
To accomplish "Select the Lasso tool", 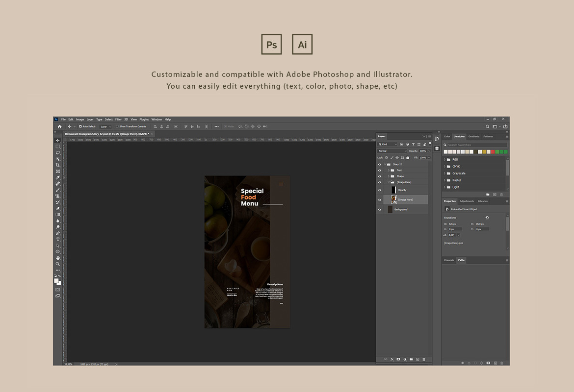I will click(58, 152).
